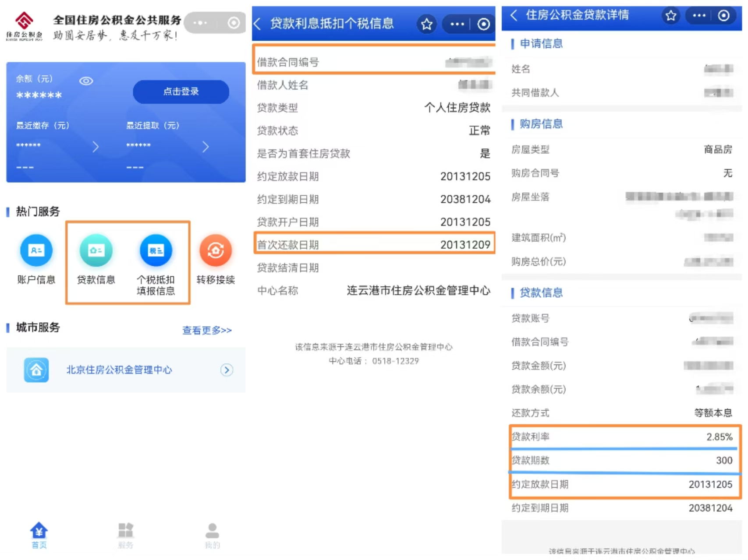Go back from 住房公积金贷款详情 page
748x560 pixels.
(x=514, y=15)
